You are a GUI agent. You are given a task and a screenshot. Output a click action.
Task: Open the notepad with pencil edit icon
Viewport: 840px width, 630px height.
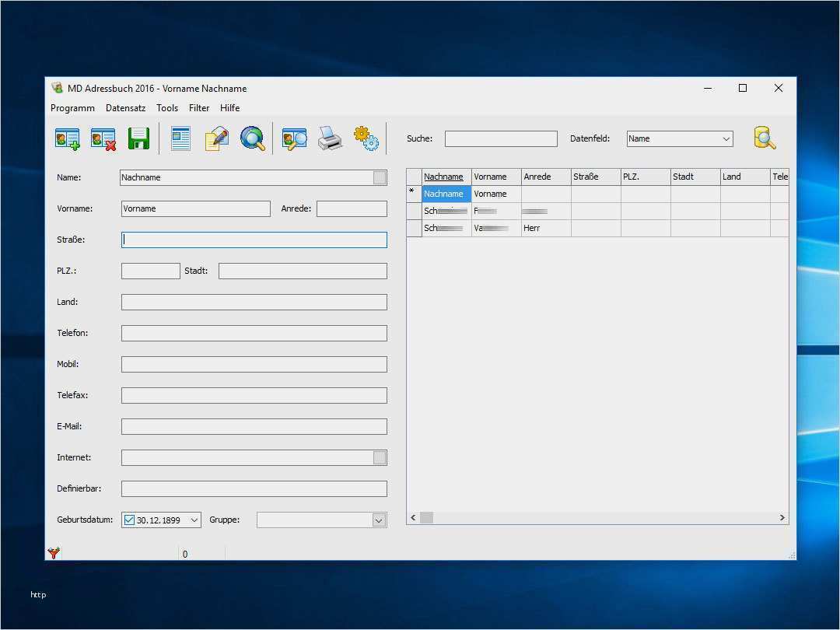tap(216, 138)
